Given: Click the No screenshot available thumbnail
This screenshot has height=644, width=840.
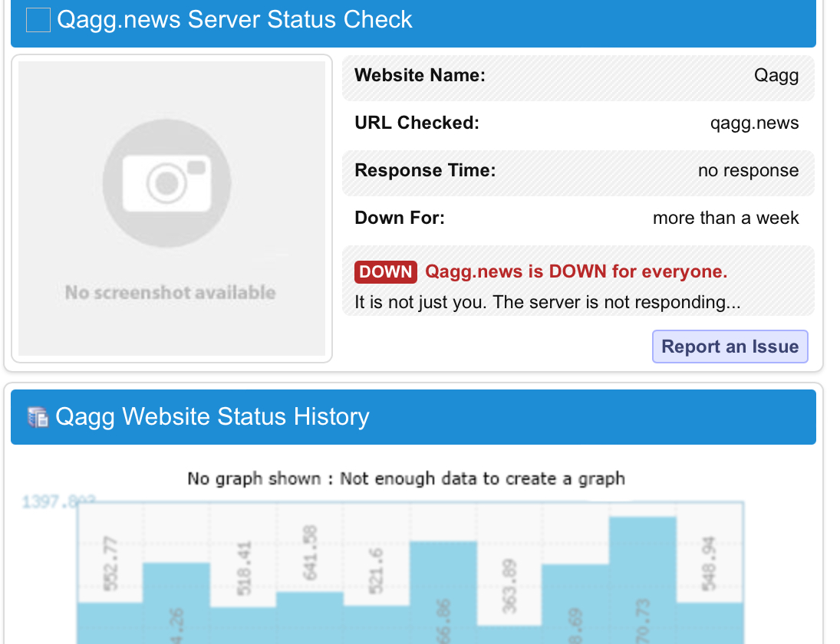Looking at the screenshot, I should tap(171, 209).
